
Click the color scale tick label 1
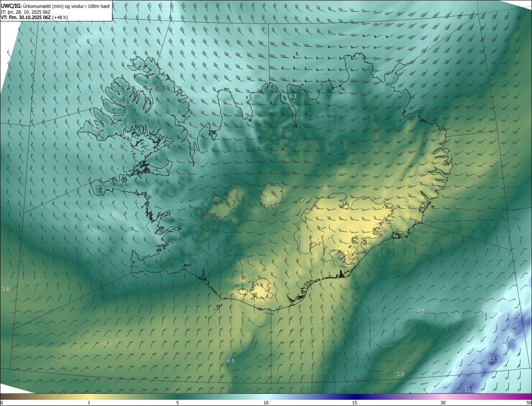[x=89, y=403]
